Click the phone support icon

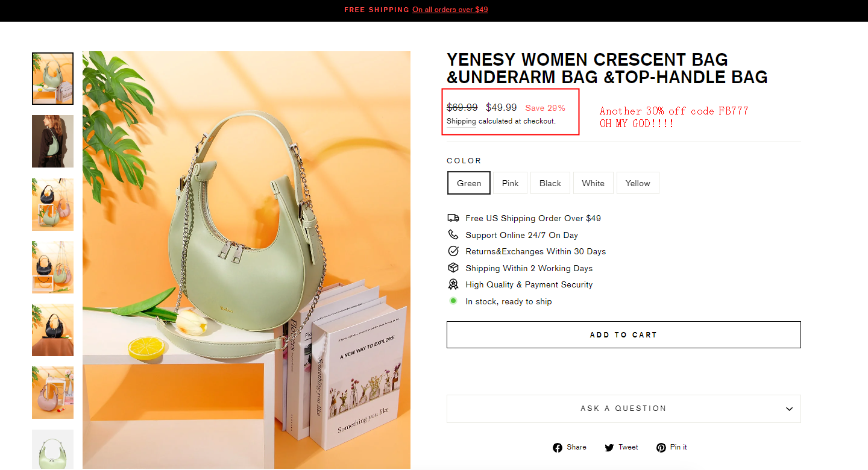(453, 235)
